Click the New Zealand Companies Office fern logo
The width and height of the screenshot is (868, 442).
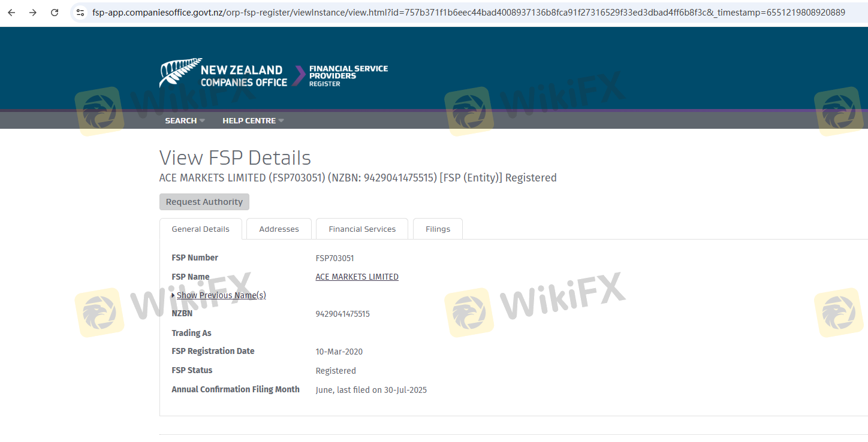(x=179, y=73)
